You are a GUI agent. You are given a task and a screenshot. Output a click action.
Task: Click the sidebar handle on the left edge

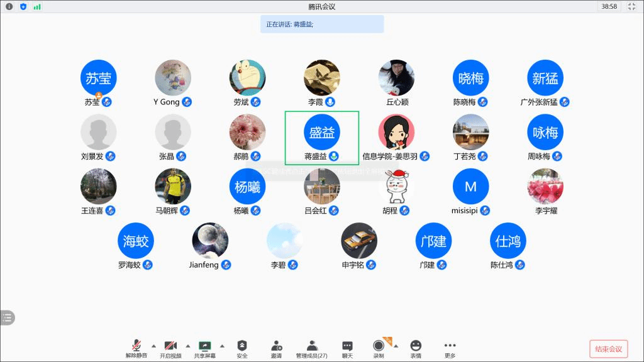coord(7,318)
